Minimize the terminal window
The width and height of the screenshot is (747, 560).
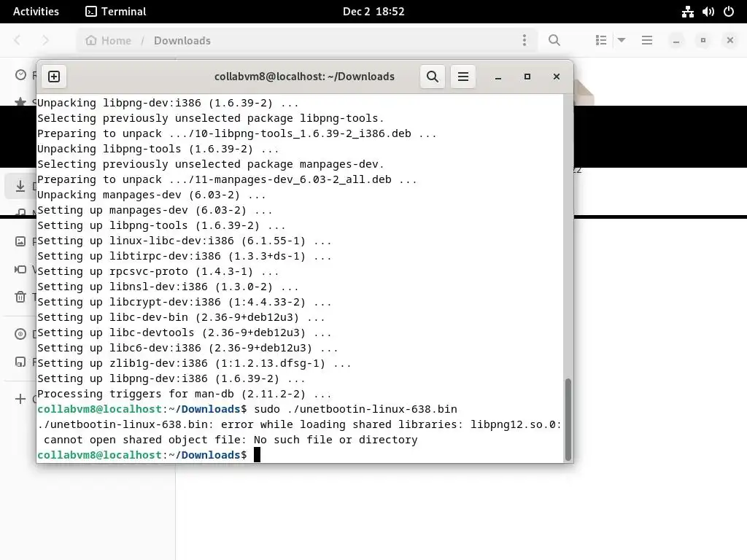coord(498,77)
